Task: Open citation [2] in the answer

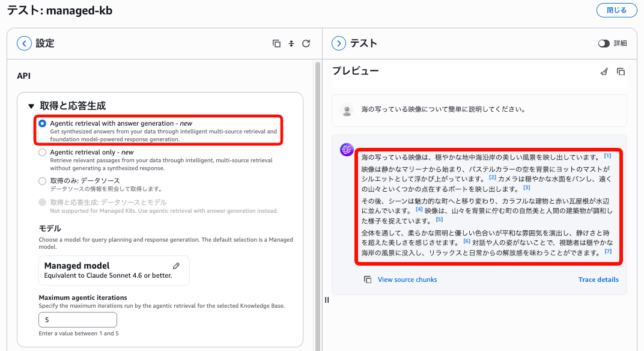Action: tap(493, 177)
